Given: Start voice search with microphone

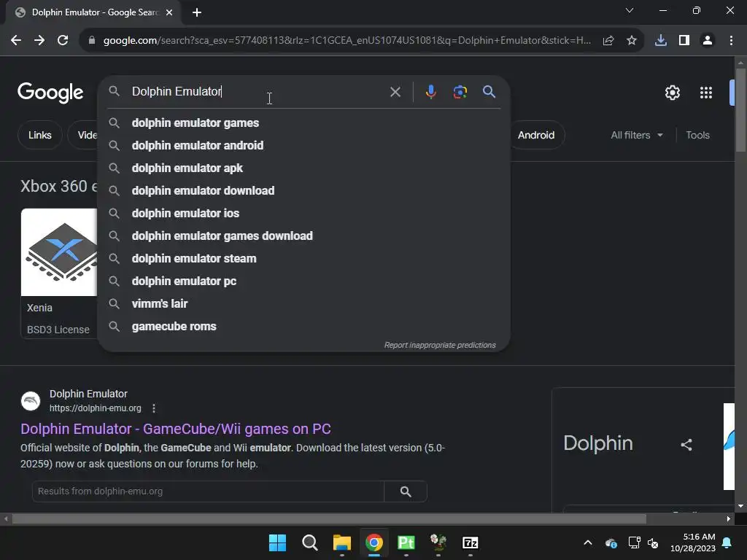Looking at the screenshot, I should click(x=430, y=92).
